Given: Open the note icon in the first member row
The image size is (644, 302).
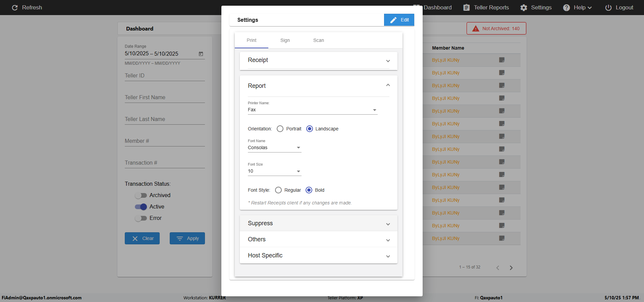Looking at the screenshot, I should click(502, 60).
